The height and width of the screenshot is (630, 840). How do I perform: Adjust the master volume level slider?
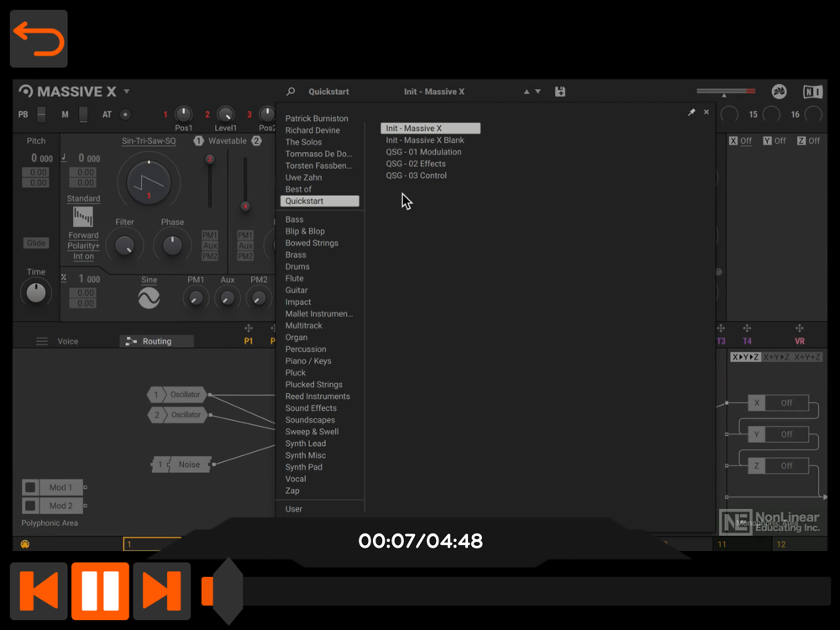pos(726,92)
